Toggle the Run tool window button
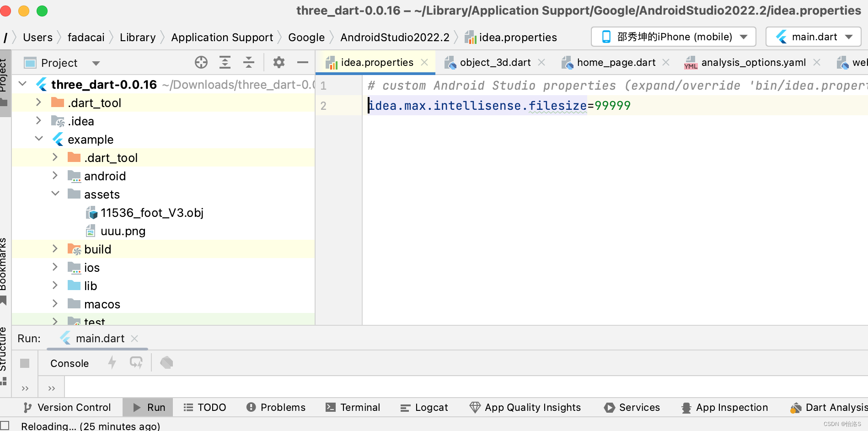Viewport: 868px width, 431px height. 149,407
